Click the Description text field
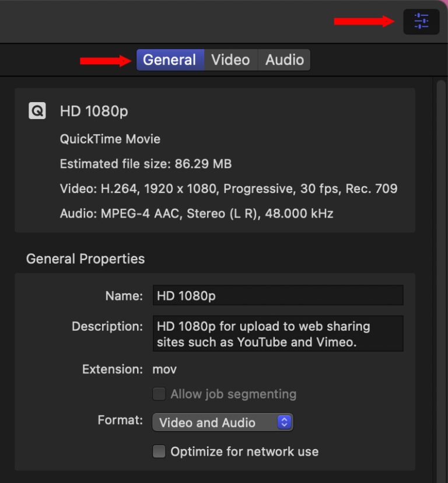Screen dimensions: 448x483 click(x=278, y=334)
